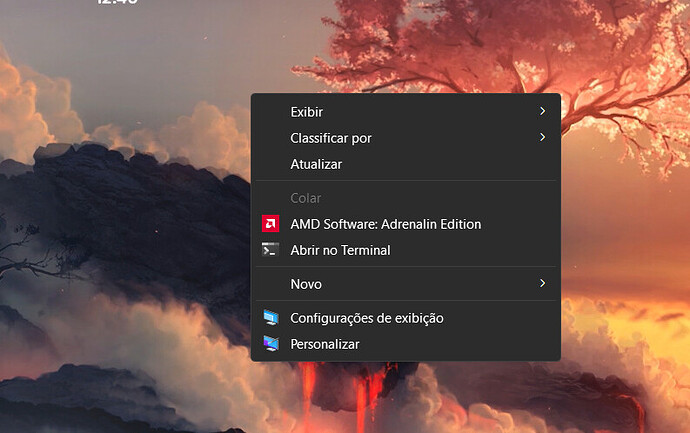The width and height of the screenshot is (690, 433).
Task: Expand the Classificar por submenu chevron
Action: [542, 137]
